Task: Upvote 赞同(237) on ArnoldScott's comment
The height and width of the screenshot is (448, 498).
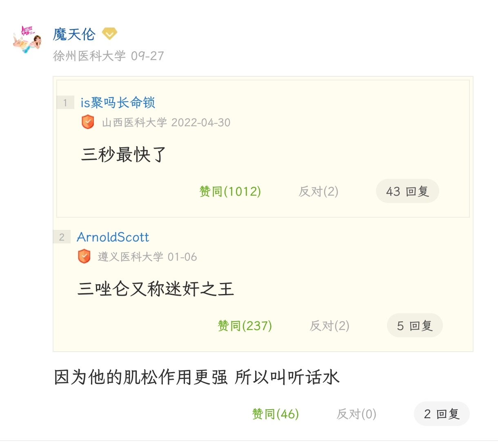Action: coord(245,325)
